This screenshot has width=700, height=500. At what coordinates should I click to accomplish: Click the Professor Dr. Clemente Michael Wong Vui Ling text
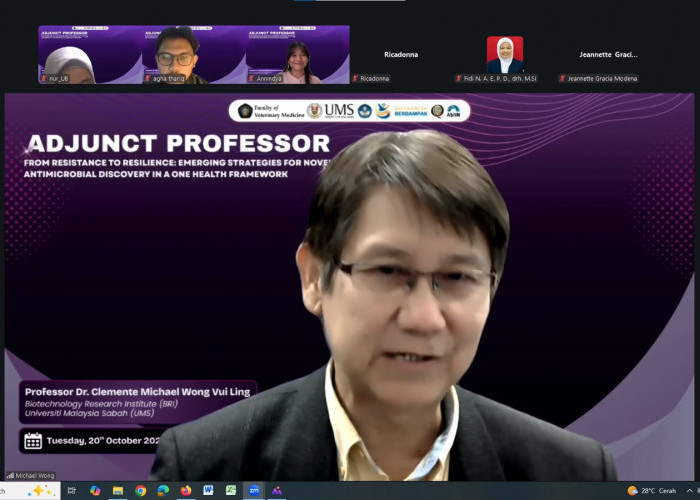pyautogui.click(x=138, y=392)
